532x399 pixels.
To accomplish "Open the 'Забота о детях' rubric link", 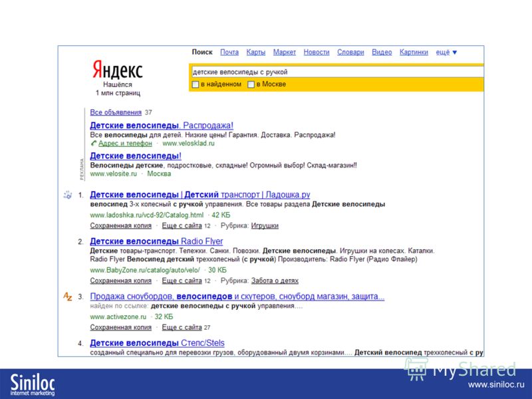I will 275,281.
